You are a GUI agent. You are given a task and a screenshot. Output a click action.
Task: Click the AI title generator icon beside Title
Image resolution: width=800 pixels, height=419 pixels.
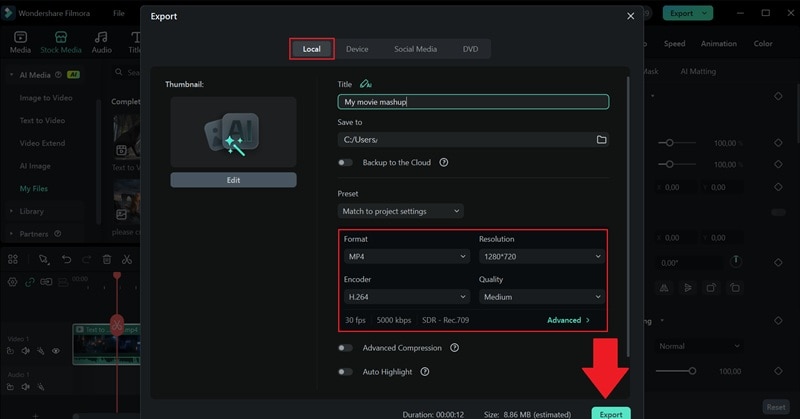click(x=365, y=84)
